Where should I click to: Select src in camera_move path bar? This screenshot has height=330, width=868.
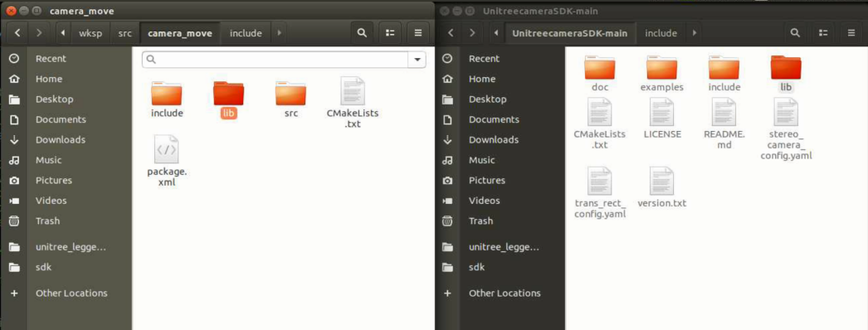[x=125, y=33]
